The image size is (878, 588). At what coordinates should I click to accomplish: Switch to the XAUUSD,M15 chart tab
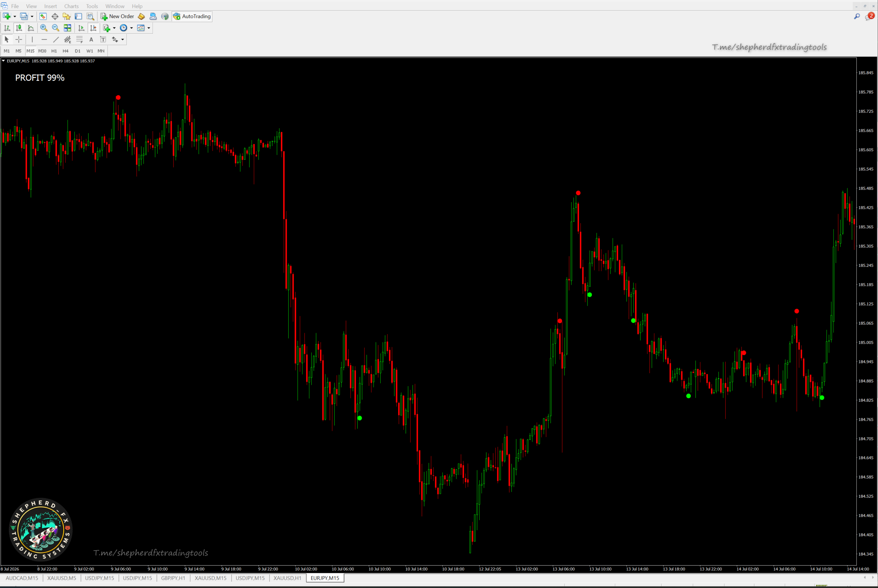pyautogui.click(x=211, y=578)
